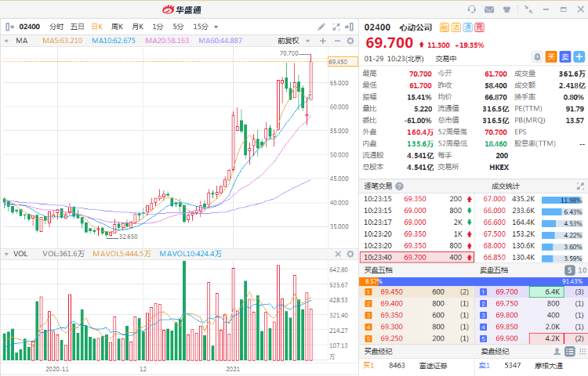This screenshot has height=376, width=588.
Task: Click the 66.000 volume distribution bar
Action: tap(564, 211)
